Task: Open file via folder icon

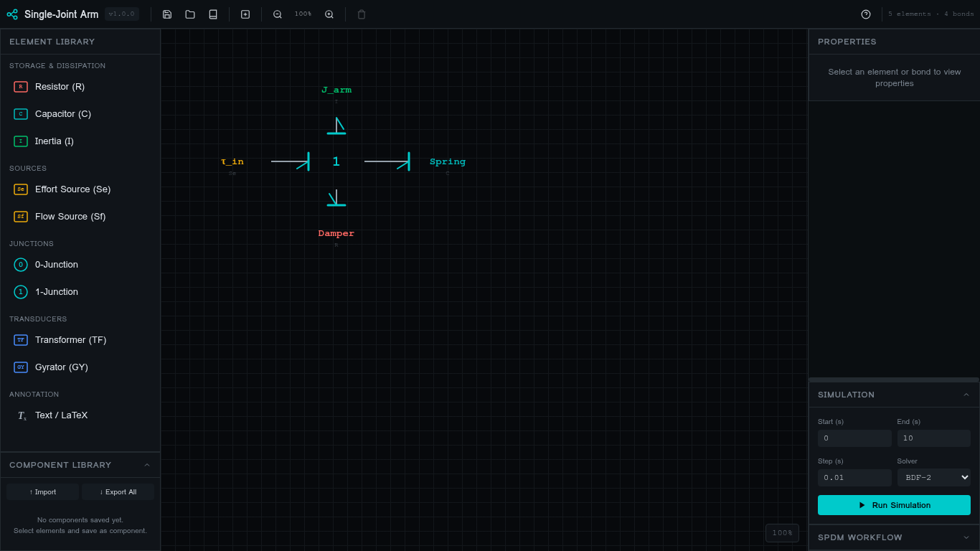Action: (x=190, y=14)
